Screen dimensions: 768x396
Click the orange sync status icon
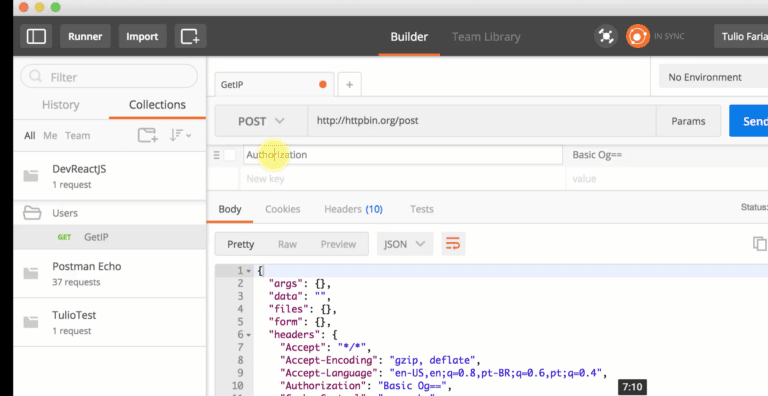point(637,36)
